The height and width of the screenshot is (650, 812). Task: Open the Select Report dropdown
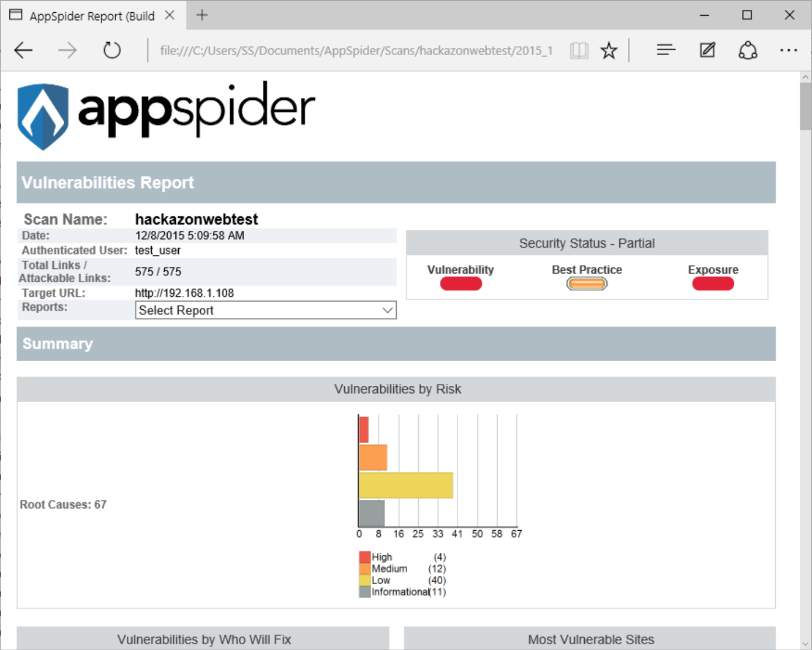266,310
